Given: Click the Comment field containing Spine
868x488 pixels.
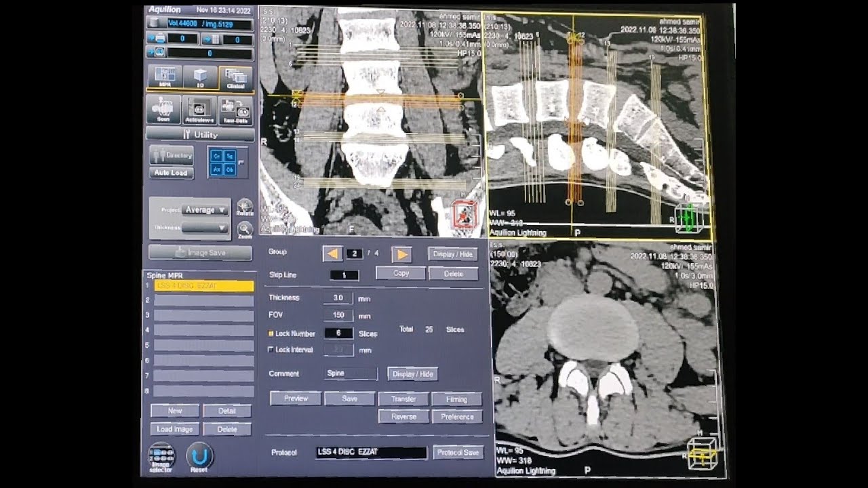Looking at the screenshot, I should (x=351, y=373).
